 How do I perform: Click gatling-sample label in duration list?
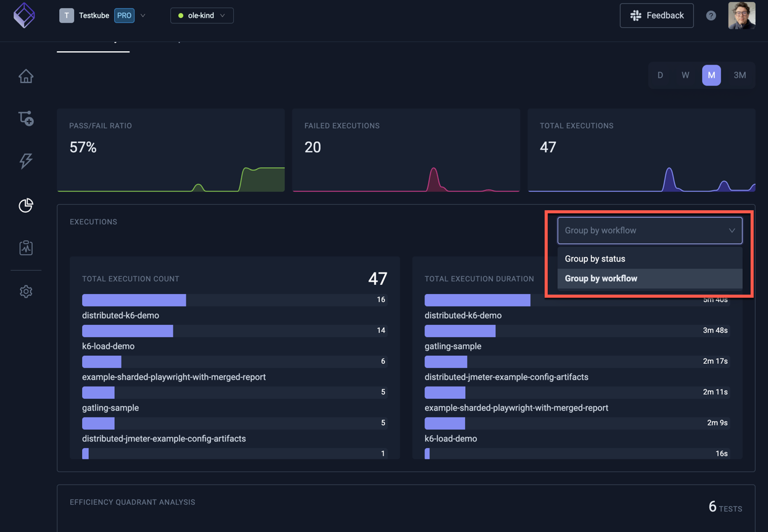pos(453,346)
